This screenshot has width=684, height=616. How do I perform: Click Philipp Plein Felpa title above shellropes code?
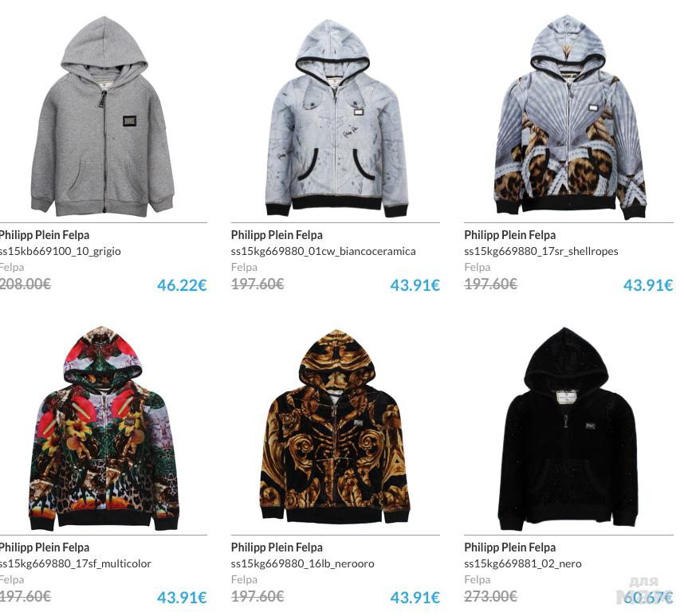point(509,235)
